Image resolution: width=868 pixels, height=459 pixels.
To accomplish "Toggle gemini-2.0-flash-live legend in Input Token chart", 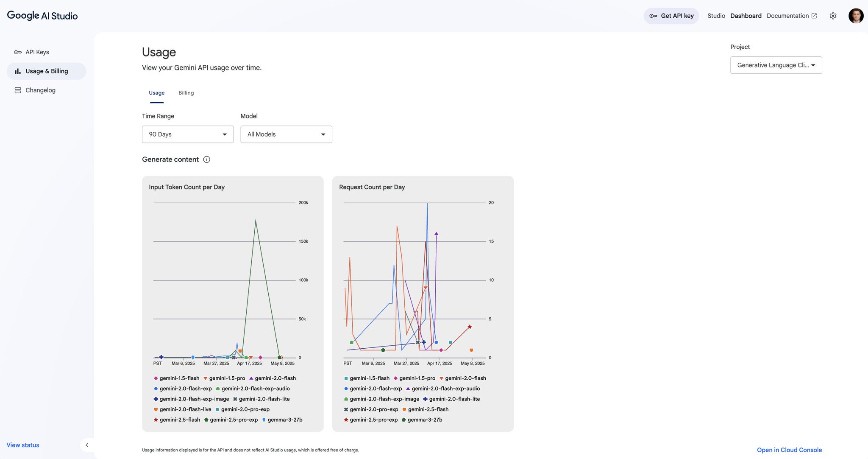I will click(182, 409).
